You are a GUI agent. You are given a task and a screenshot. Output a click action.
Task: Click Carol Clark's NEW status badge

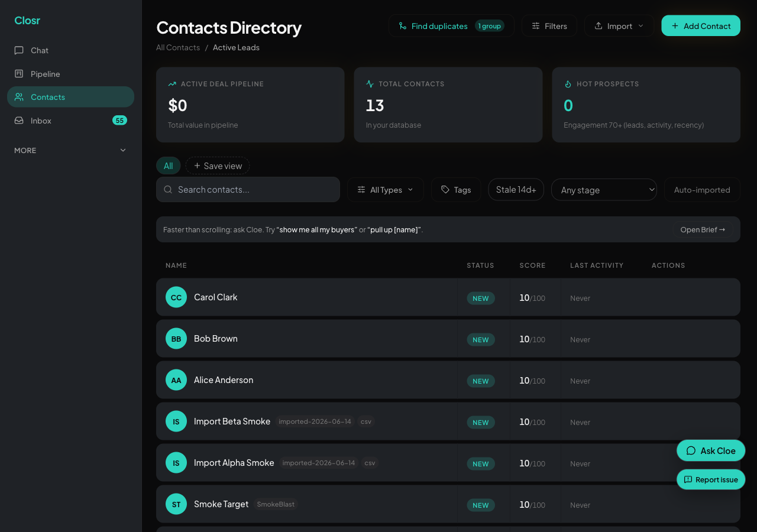[481, 298]
